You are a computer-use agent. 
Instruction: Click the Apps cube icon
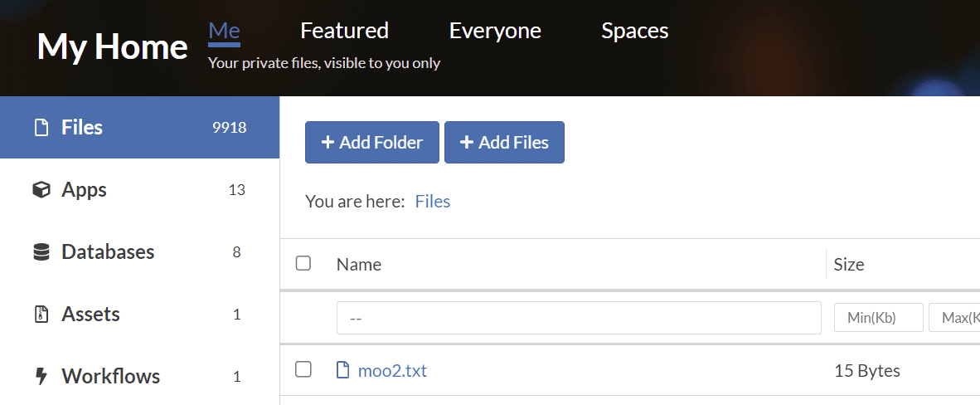pyautogui.click(x=41, y=190)
